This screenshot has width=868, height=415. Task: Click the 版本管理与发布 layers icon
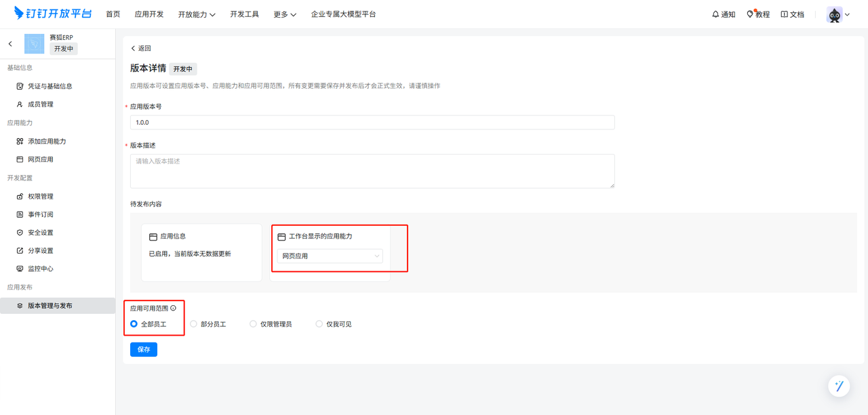click(20, 306)
